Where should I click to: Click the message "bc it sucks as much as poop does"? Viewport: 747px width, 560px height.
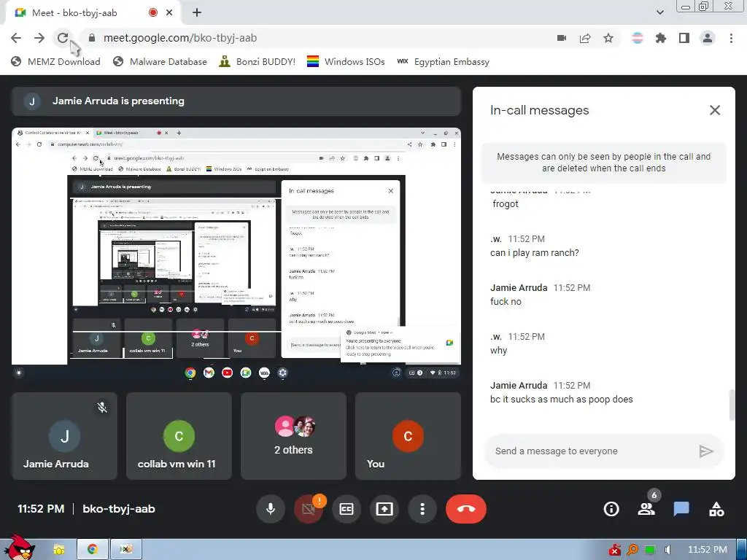pos(561,400)
